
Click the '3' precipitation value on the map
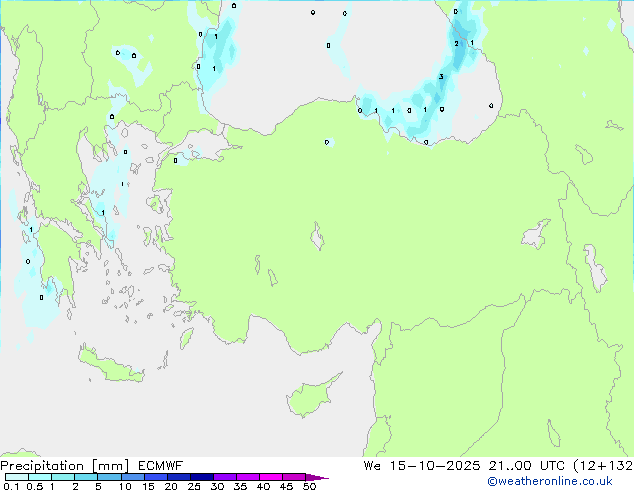click(x=441, y=76)
